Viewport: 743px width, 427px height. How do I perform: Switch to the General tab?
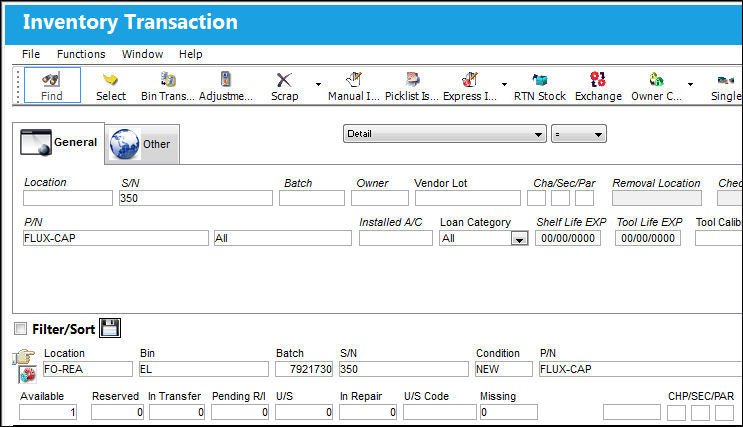[x=58, y=143]
